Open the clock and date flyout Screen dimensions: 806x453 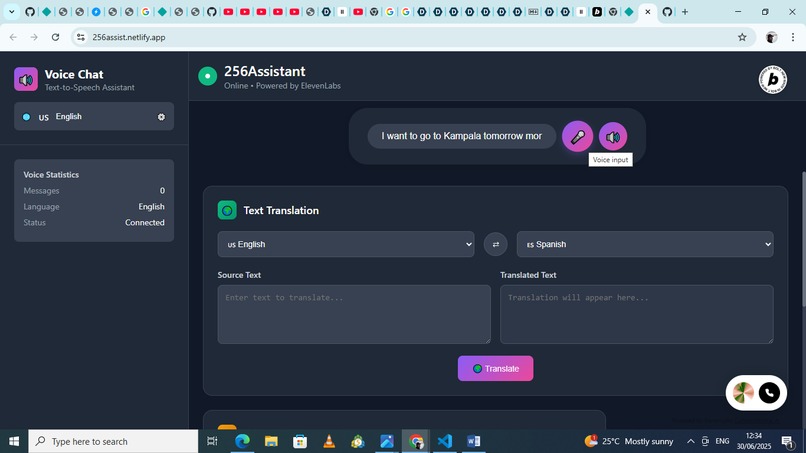[754, 441]
